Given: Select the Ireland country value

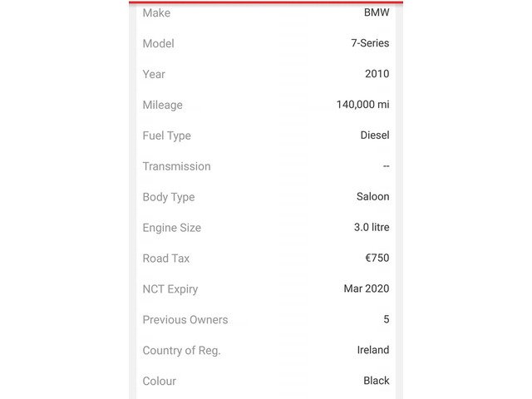Looking at the screenshot, I should pyautogui.click(x=373, y=350).
